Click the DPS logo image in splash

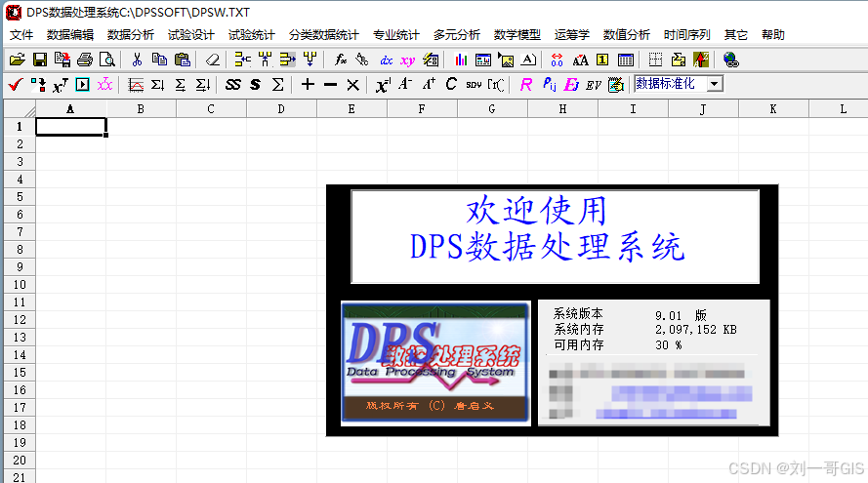435,364
